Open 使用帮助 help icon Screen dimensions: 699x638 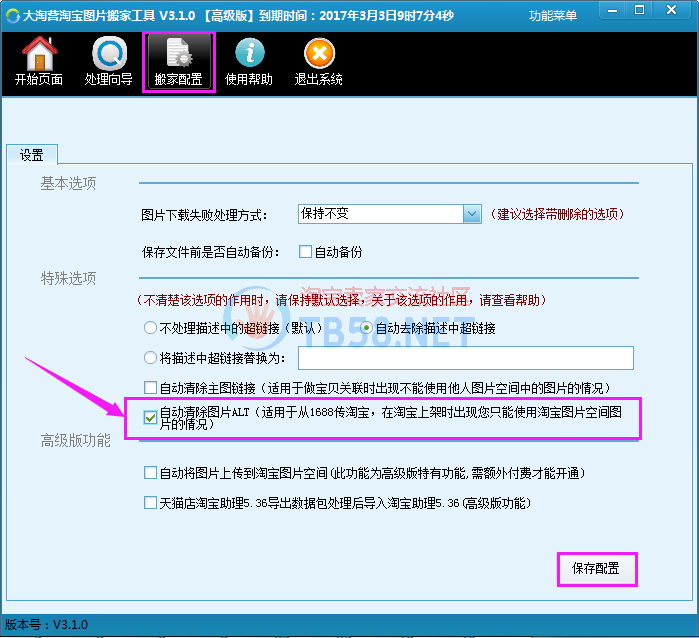(x=249, y=61)
